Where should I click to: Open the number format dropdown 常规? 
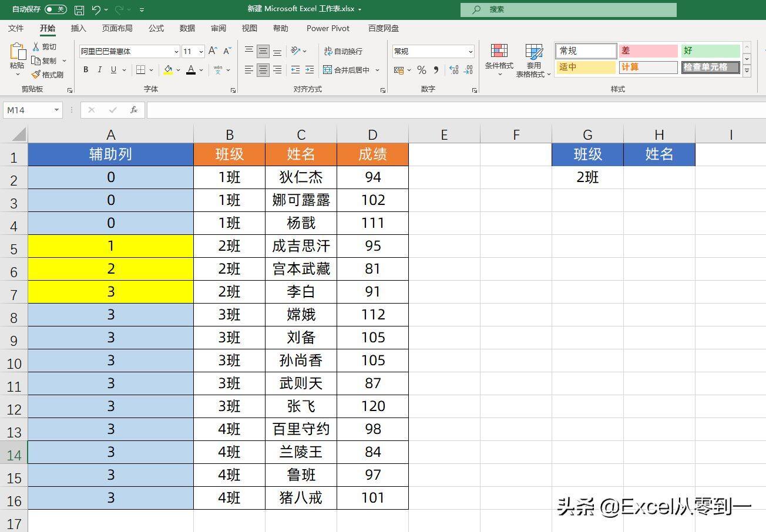pyautogui.click(x=471, y=52)
